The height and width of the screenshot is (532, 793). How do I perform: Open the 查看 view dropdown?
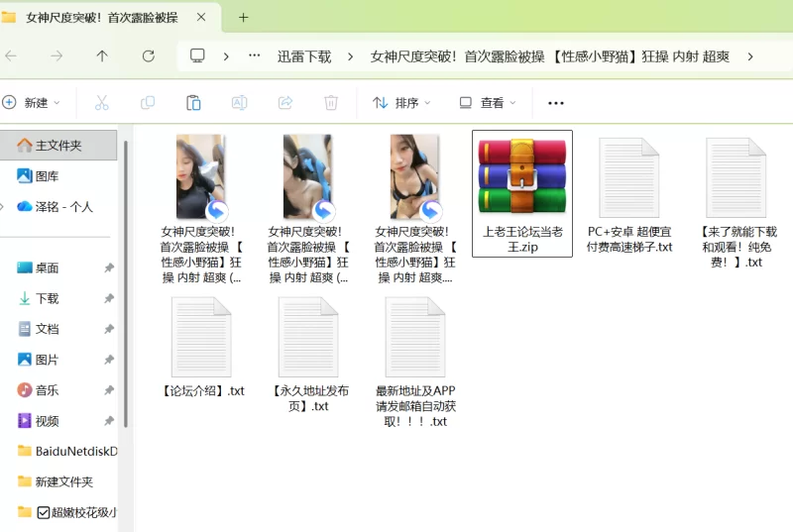(x=487, y=103)
